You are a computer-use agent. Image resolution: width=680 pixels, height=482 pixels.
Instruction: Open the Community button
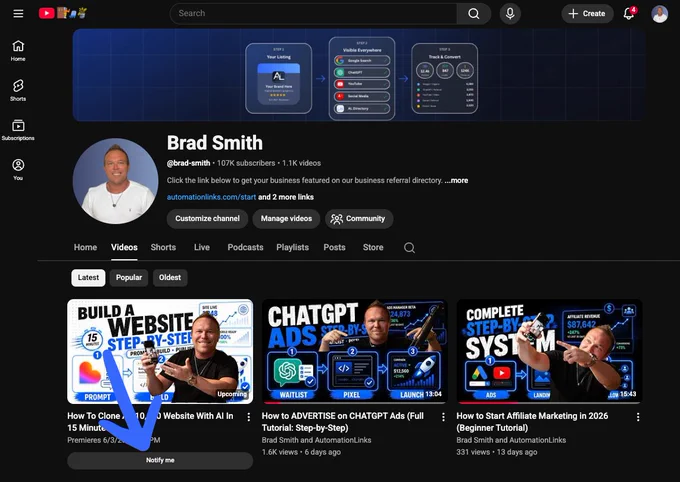click(x=359, y=219)
